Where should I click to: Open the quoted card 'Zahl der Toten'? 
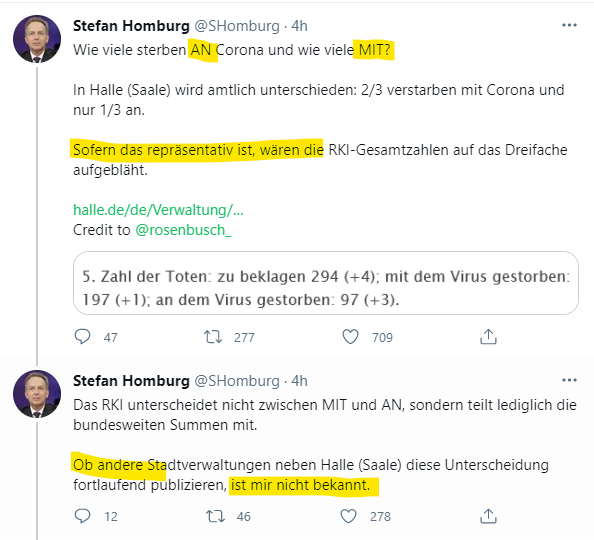pos(326,283)
